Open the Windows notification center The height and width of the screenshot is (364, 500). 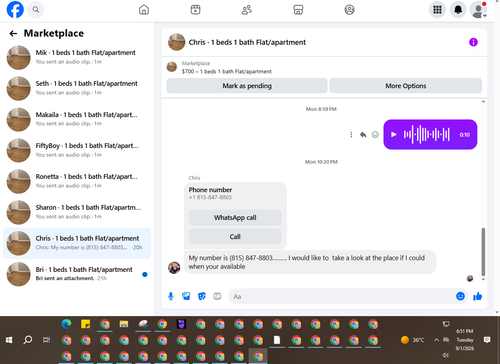click(x=487, y=340)
